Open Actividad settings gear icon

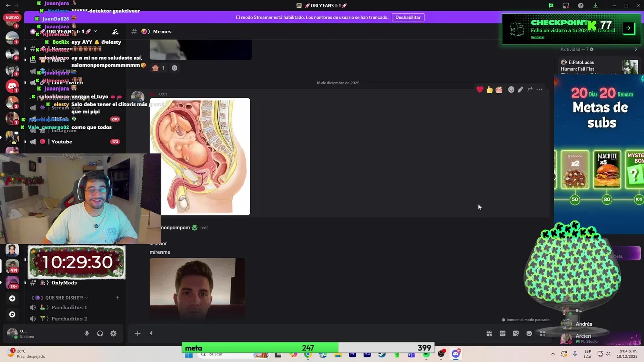(x=592, y=49)
